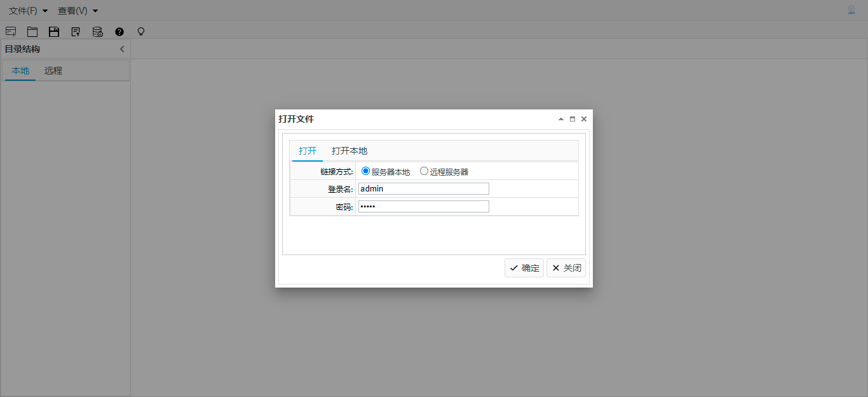This screenshot has height=397, width=868.
Task: Collapse the 目录结构 panel with the arrow
Action: coord(122,49)
